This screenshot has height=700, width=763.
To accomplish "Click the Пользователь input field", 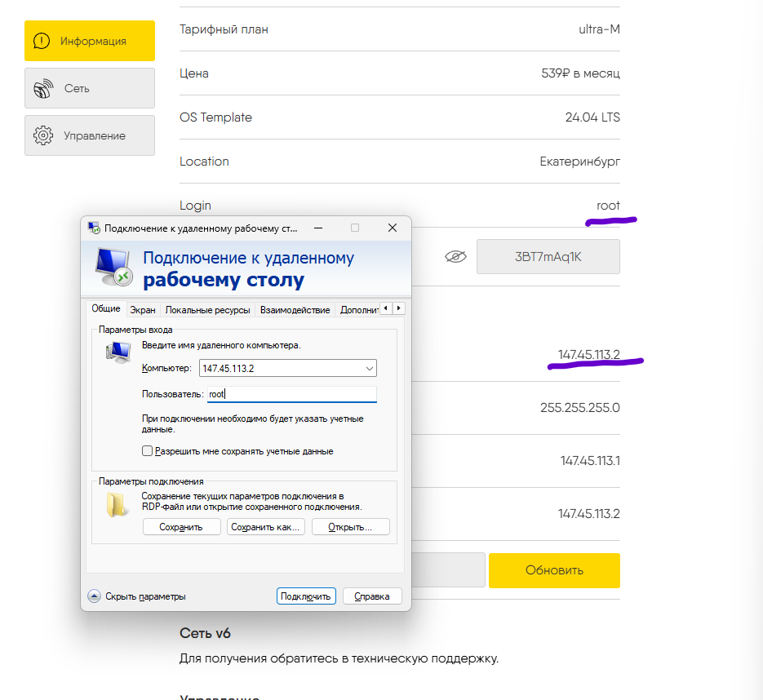I will pyautogui.click(x=292, y=394).
